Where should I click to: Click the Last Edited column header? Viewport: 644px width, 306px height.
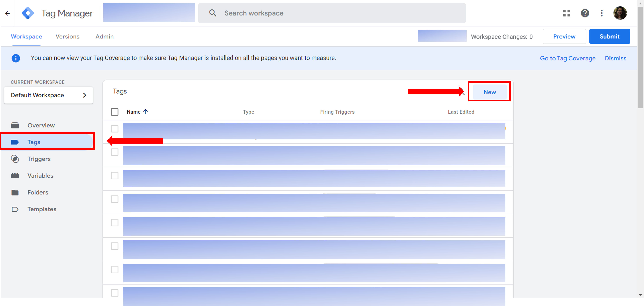click(461, 112)
